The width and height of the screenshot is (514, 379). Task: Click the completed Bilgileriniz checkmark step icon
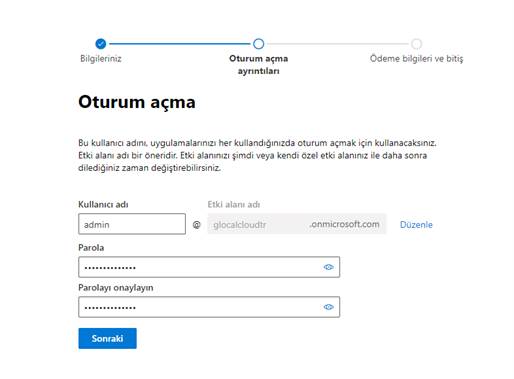100,44
